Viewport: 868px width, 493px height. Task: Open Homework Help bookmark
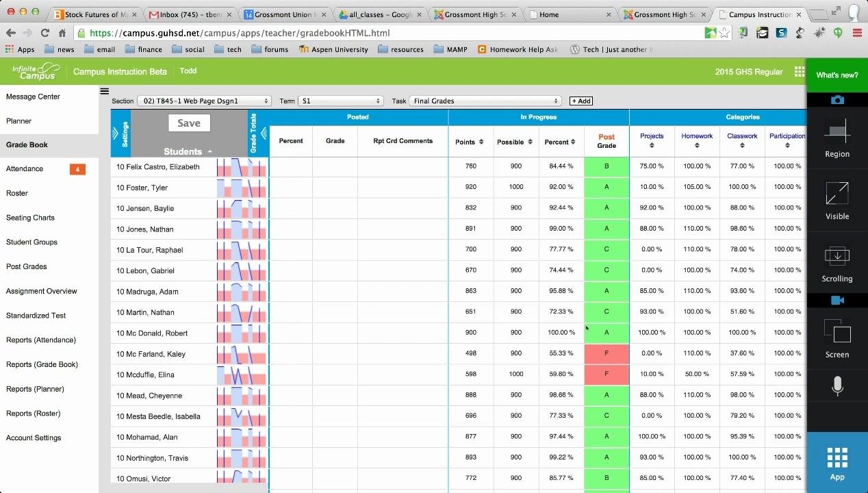[x=518, y=49]
